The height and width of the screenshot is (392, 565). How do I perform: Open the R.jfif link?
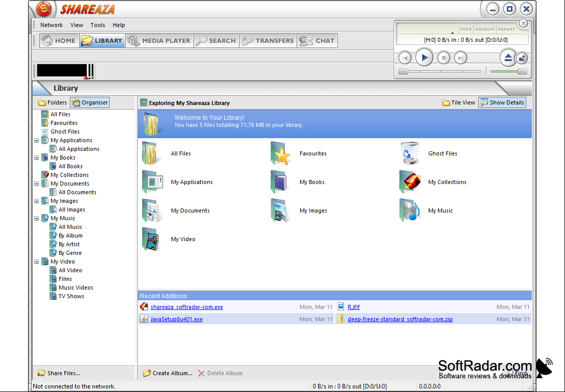[x=354, y=307]
